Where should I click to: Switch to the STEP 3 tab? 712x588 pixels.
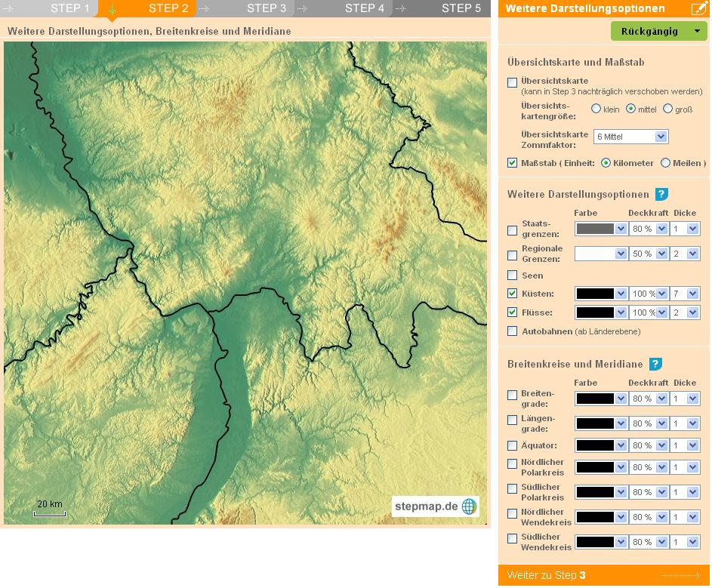point(266,8)
